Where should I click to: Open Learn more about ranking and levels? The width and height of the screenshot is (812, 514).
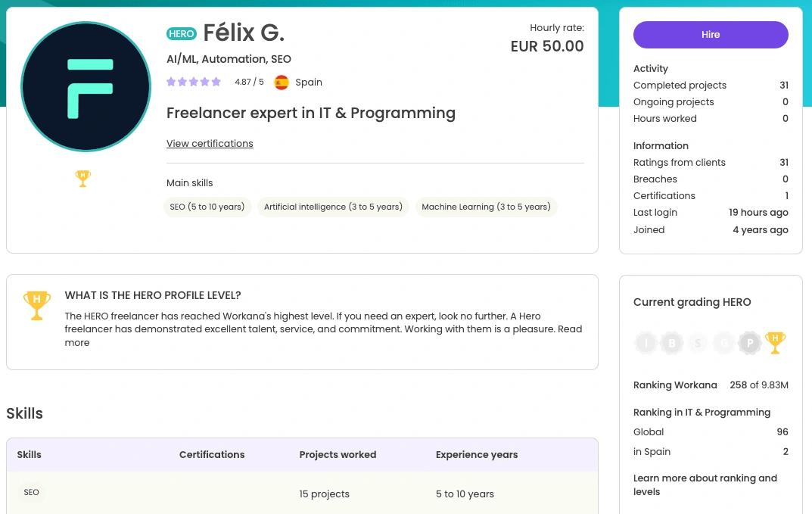pos(705,484)
